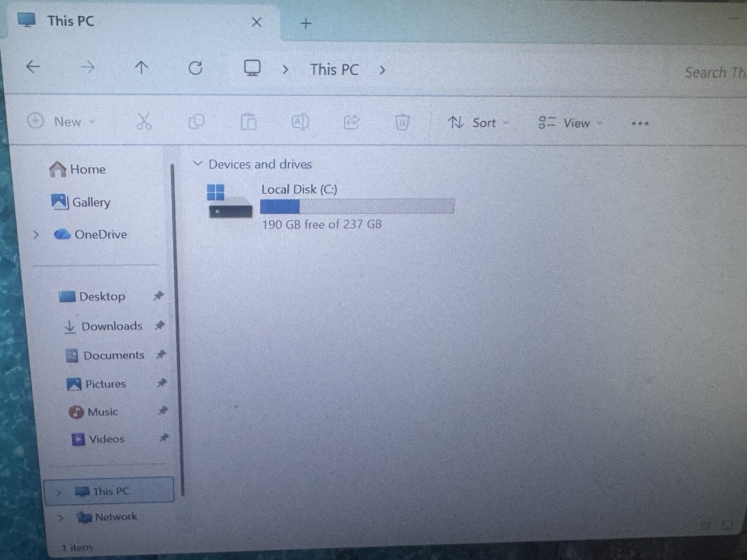Screen dimensions: 747x560
Task: Unpin Documents using its pin icon
Action: [x=161, y=354]
